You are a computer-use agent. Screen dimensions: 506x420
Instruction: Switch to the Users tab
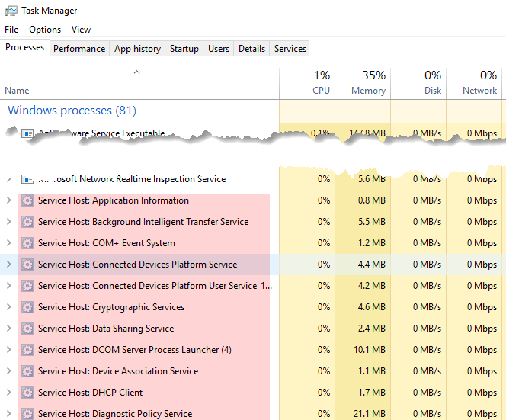click(x=219, y=49)
